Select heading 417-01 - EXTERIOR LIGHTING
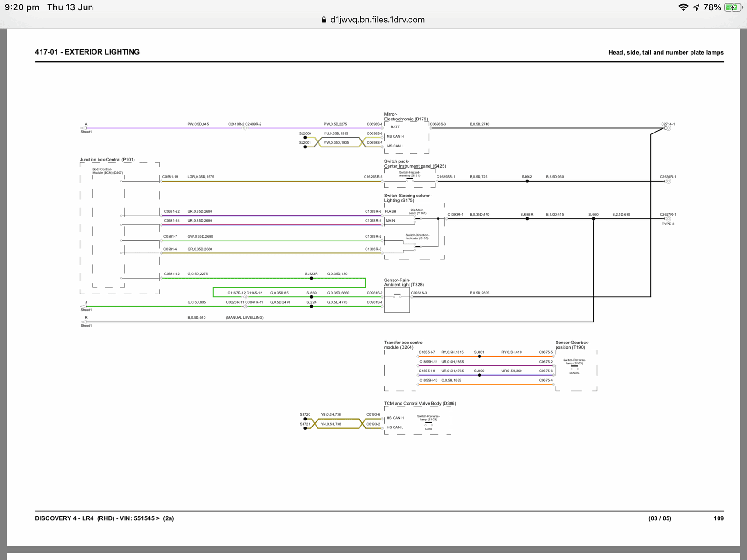747x560 pixels. click(x=87, y=52)
